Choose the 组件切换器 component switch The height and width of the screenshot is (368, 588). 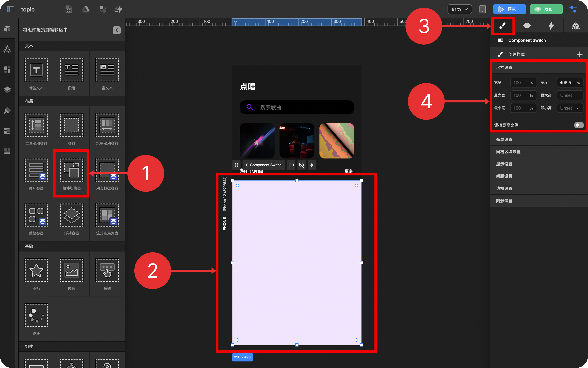[72, 174]
